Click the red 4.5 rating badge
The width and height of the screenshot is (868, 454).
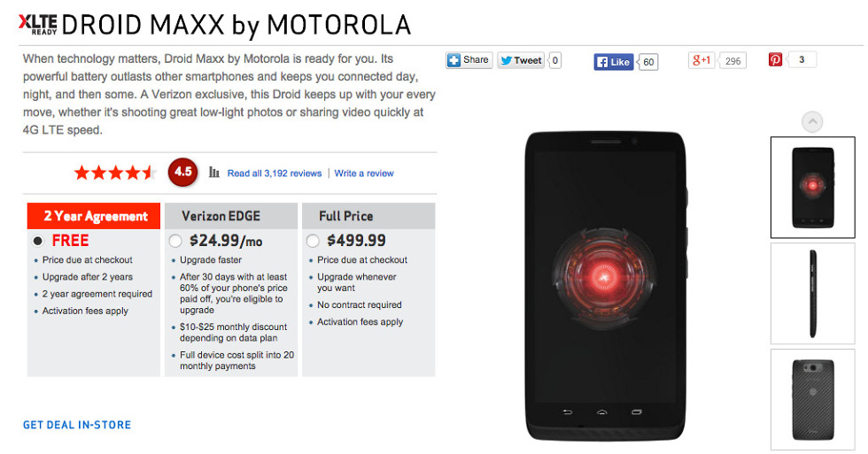click(x=183, y=173)
